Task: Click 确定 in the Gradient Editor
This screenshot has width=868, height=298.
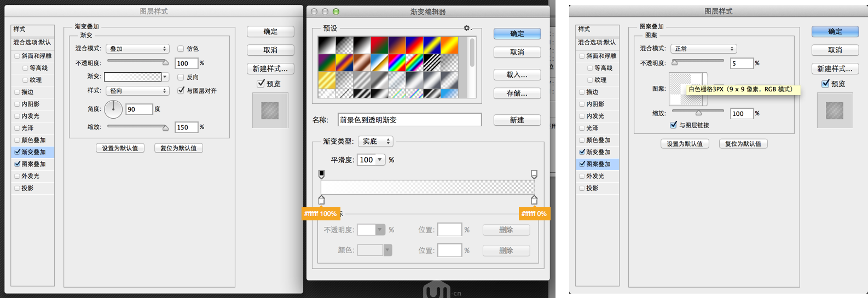Action: (517, 33)
